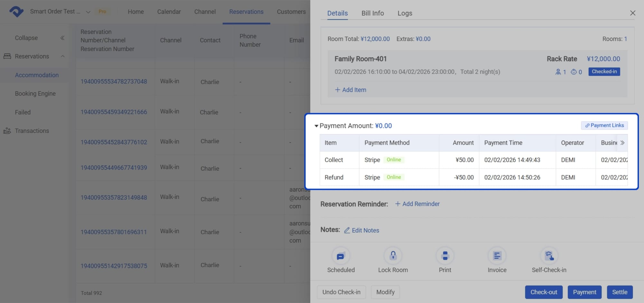Collapse the Reservations sidebar group
The width and height of the screenshot is (644, 303).
(x=63, y=56)
